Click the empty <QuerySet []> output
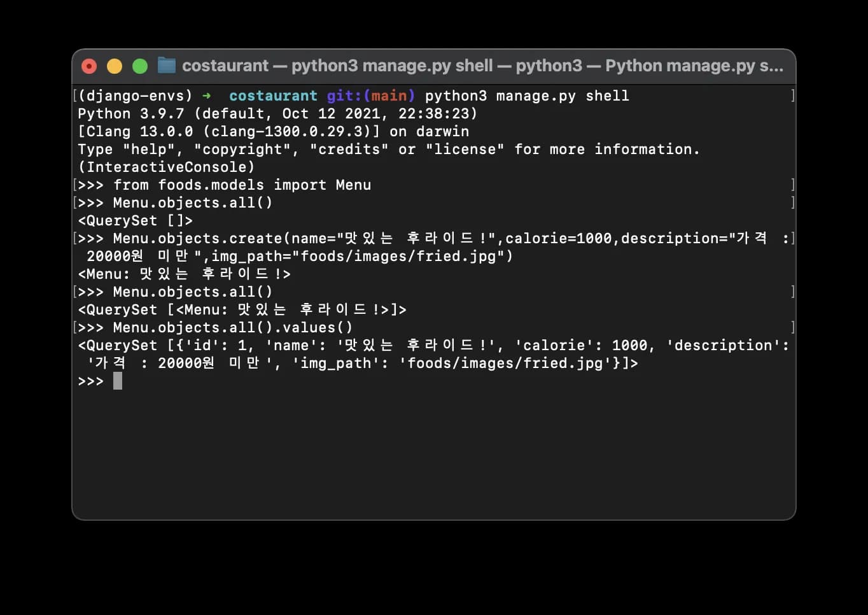Screen dimensions: 868x615 pyautogui.click(x=135, y=221)
